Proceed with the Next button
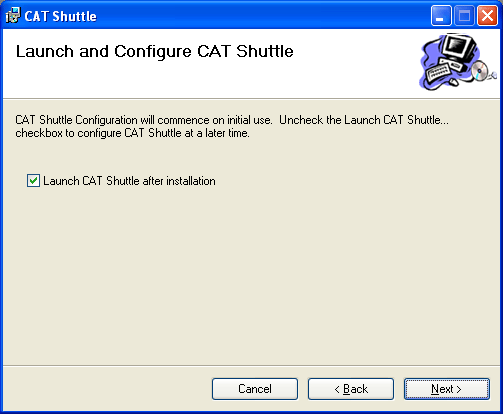Image resolution: width=503 pixels, height=414 pixels. coord(447,389)
